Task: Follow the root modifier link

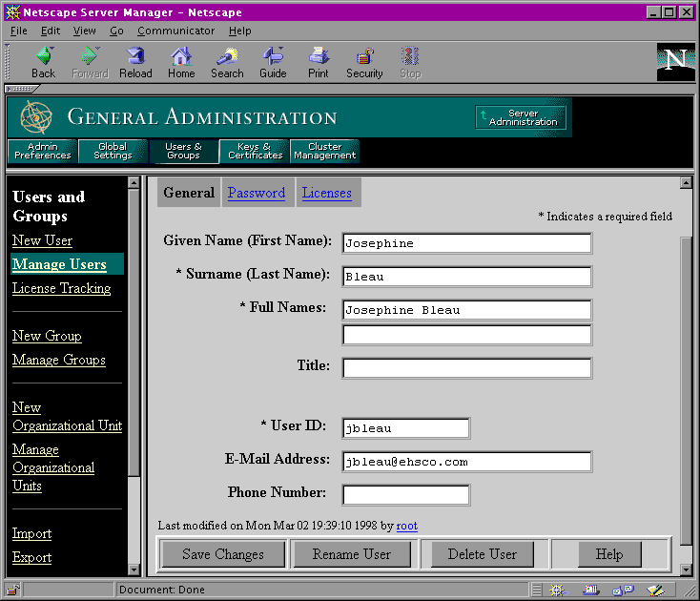Action: pos(406,526)
